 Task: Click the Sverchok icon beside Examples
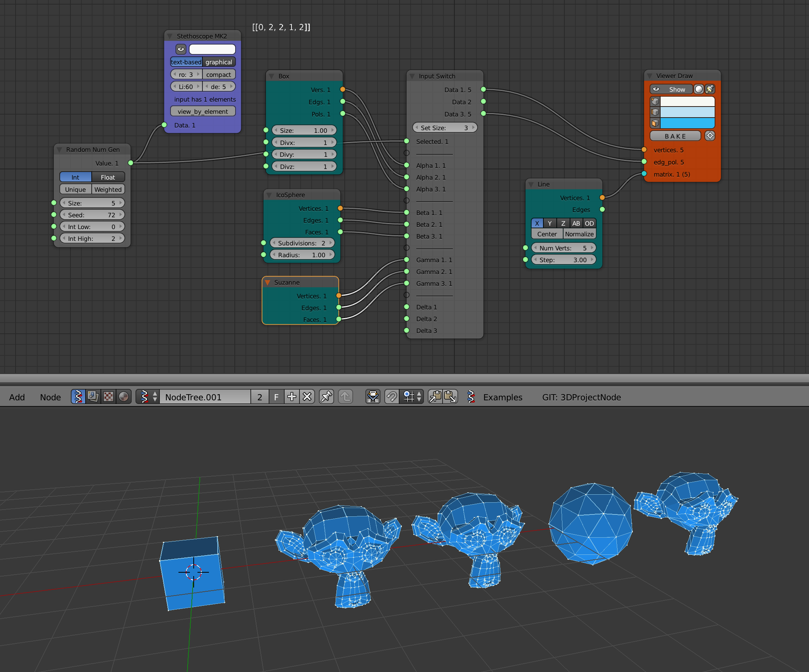tap(471, 397)
